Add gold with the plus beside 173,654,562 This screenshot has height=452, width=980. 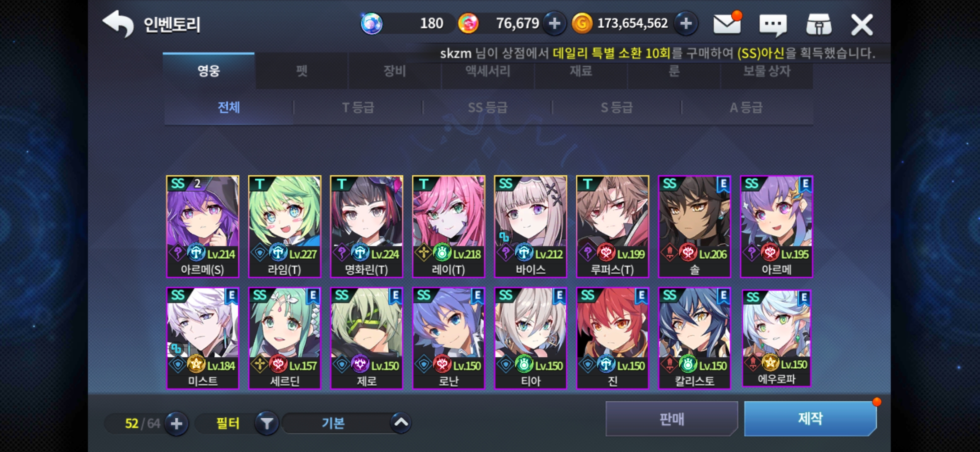(x=686, y=23)
